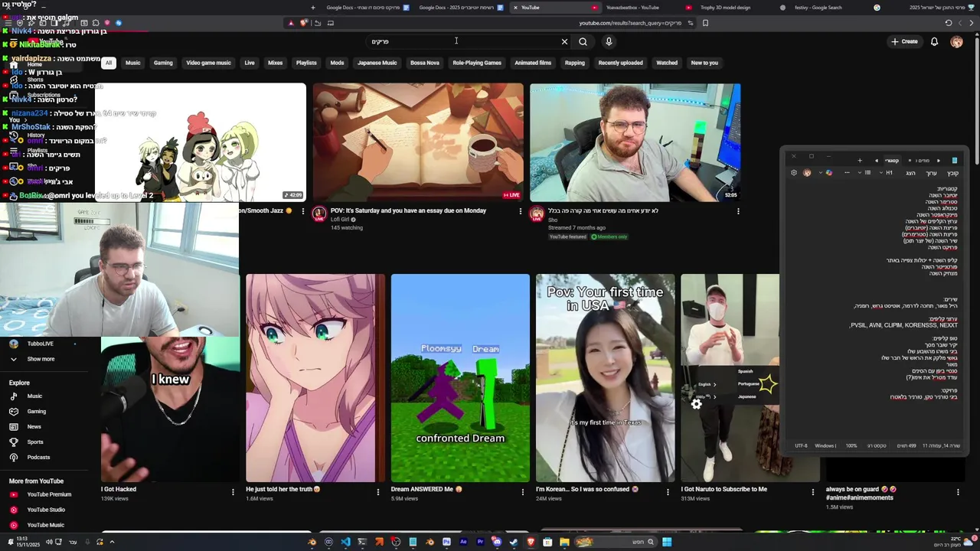Open Brave browser from the taskbar

531,542
